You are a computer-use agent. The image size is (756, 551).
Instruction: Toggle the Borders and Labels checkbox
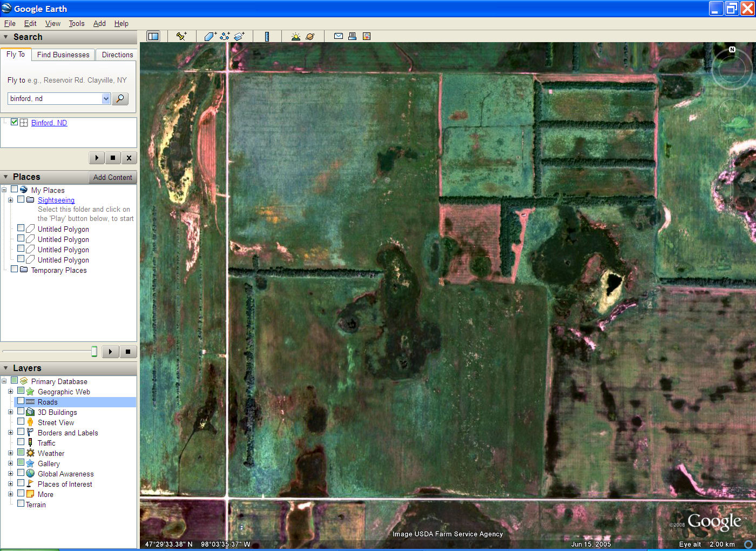click(x=21, y=432)
